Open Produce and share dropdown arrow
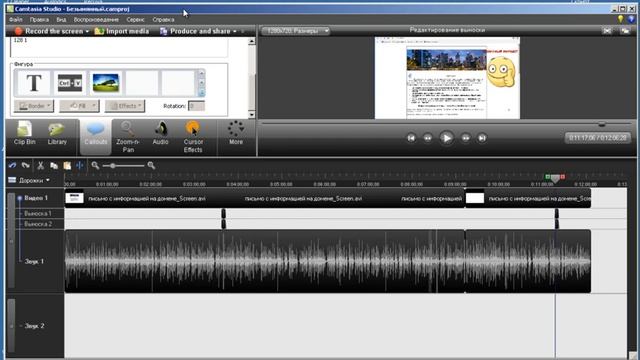 (235, 31)
